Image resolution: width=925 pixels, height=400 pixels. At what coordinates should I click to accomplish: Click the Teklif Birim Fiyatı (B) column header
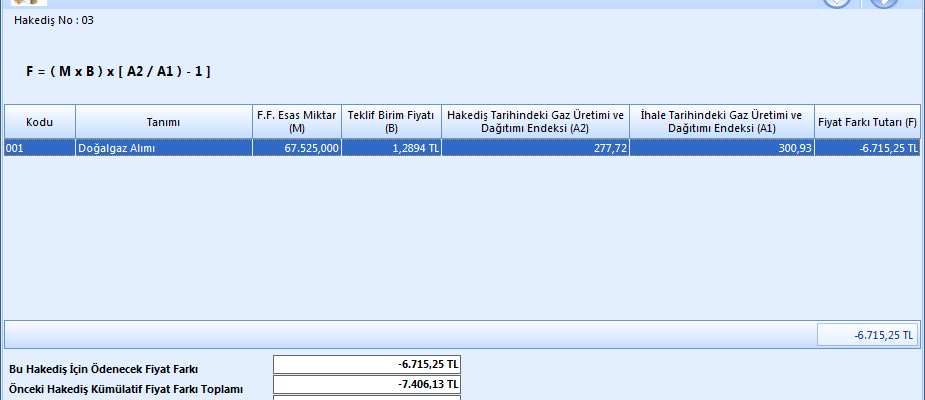(391, 122)
